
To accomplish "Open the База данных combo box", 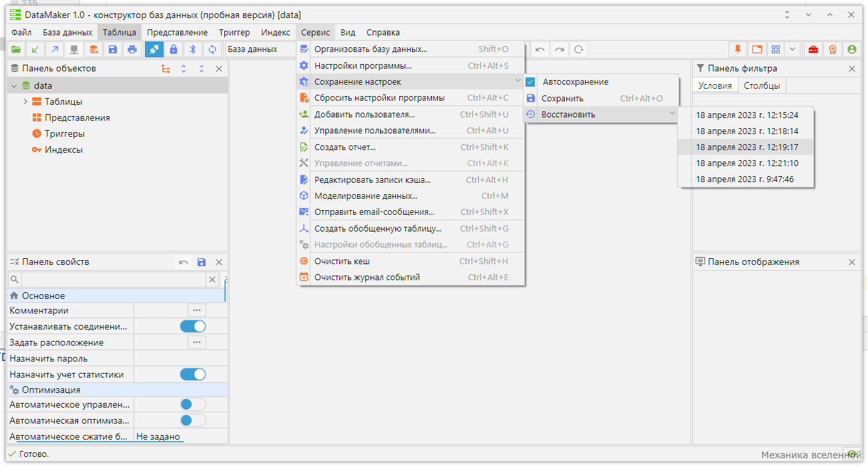I will pos(260,49).
